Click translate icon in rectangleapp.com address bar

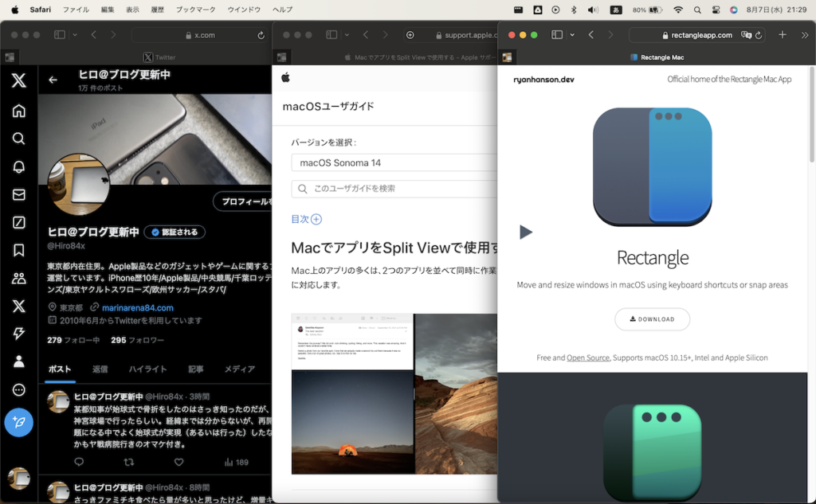[x=746, y=35]
